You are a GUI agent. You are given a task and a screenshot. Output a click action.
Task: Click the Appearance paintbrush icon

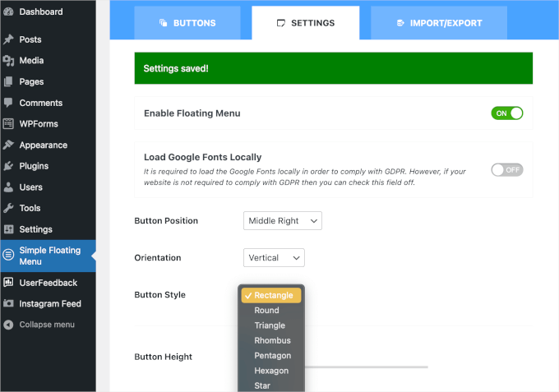tap(8, 145)
